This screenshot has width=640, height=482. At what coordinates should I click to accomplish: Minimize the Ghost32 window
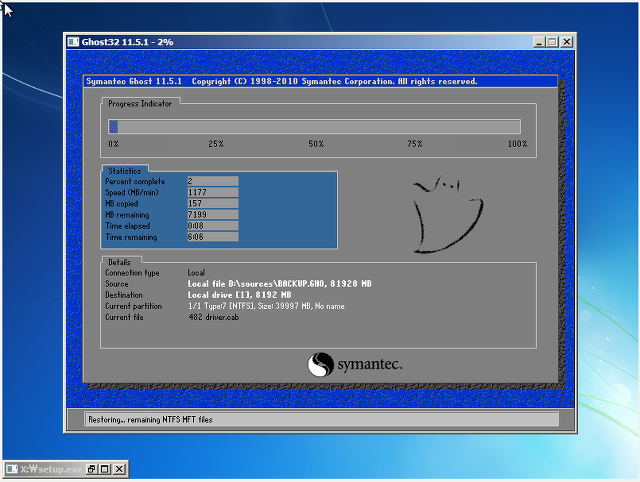pyautogui.click(x=539, y=42)
